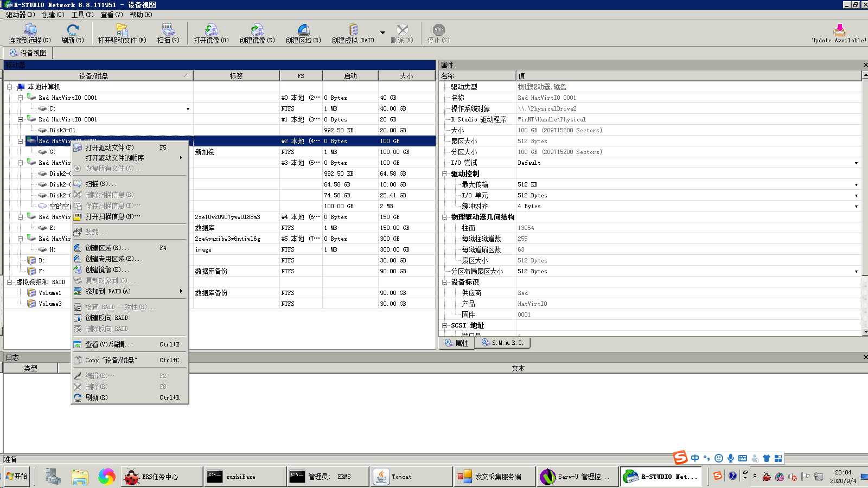Screen dimensions: 868x488
Task: Open the 最大传输 512 KB dropdown
Action: pos(856,184)
